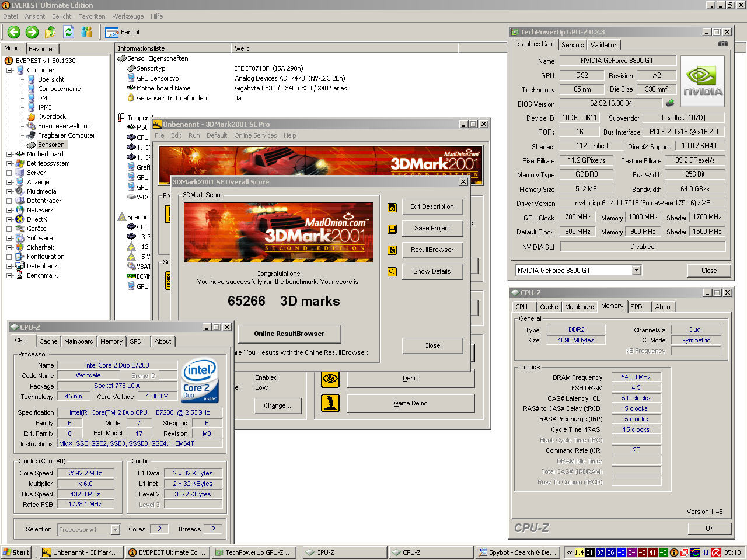The height and width of the screenshot is (560, 747).
Task: Open the Datei menu in EVEREST
Action: (x=11, y=16)
